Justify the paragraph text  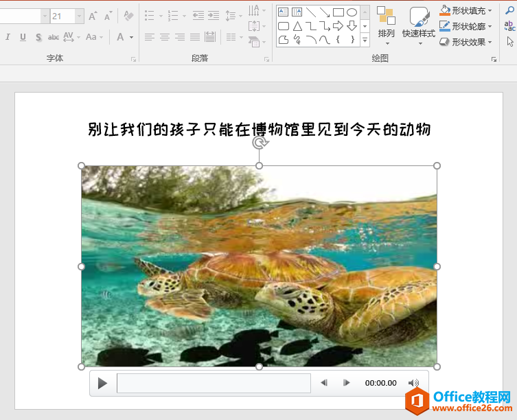[195, 37]
